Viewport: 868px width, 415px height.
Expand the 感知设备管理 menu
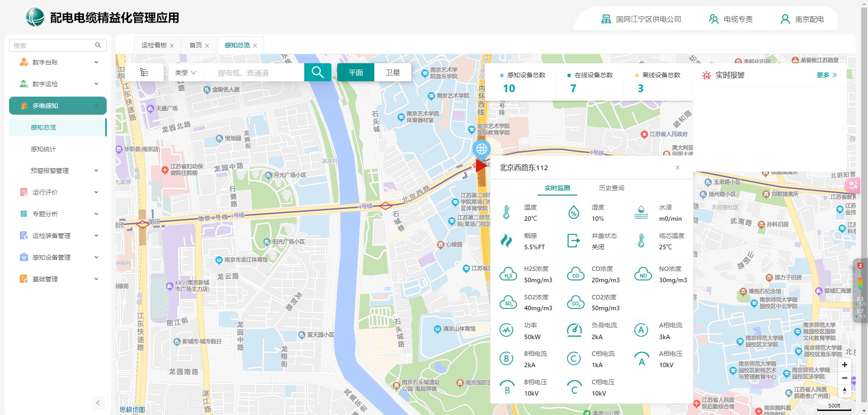point(58,257)
